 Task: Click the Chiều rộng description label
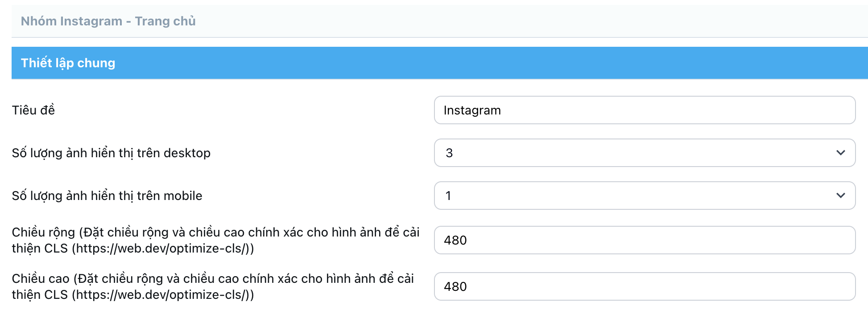[x=215, y=232]
